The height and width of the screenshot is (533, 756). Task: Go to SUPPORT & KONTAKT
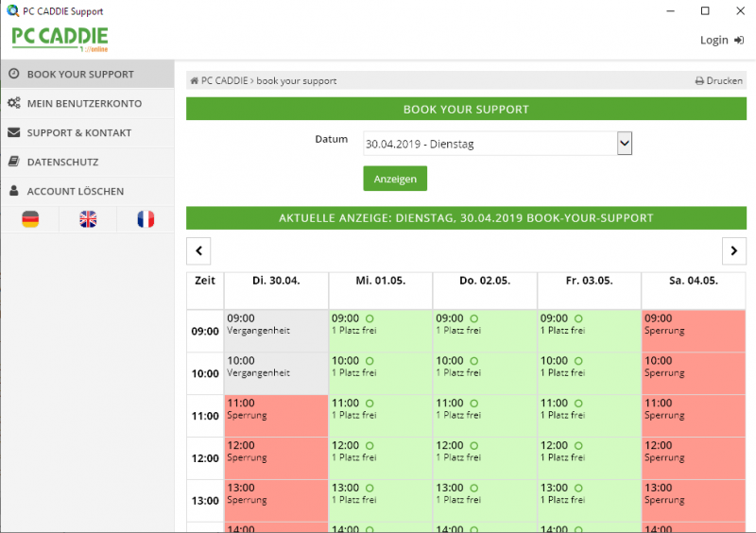tap(87, 132)
